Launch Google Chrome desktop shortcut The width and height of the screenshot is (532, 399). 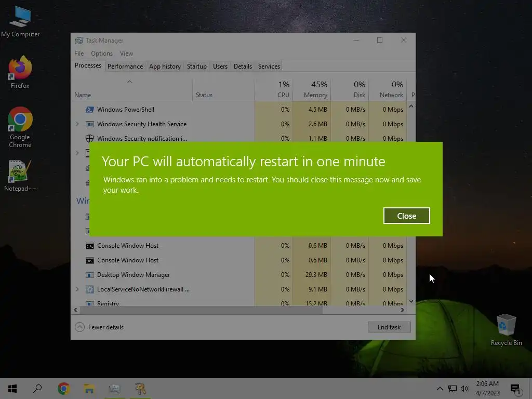coord(20,127)
